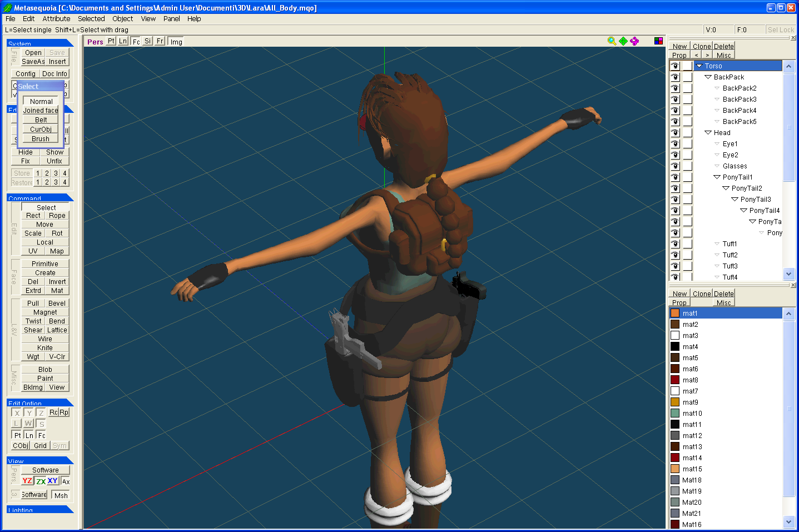Collapse the PonyTail4 tree node
Image resolution: width=799 pixels, height=532 pixels.
[x=743, y=211]
